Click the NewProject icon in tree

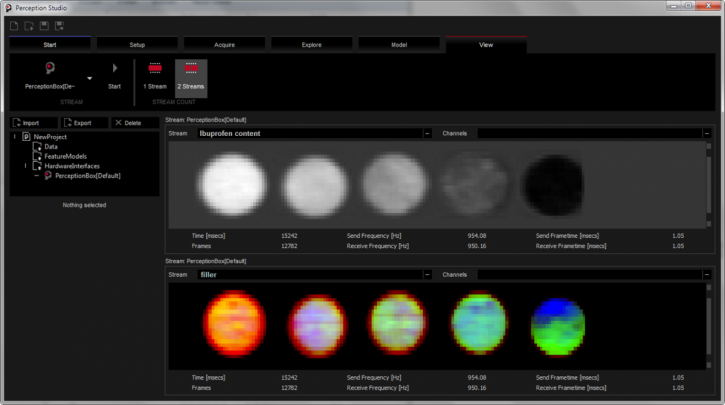click(x=26, y=137)
